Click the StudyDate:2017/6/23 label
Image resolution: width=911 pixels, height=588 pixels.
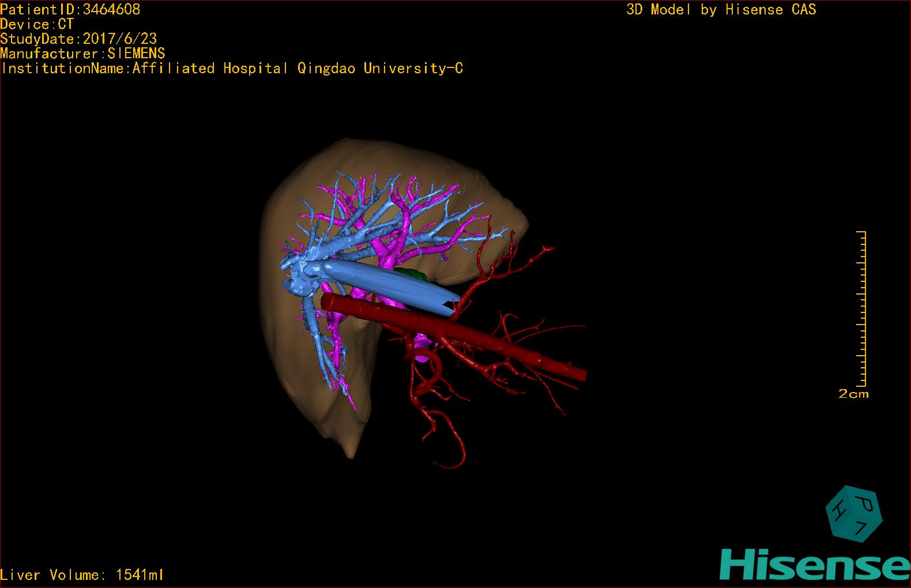click(78, 39)
